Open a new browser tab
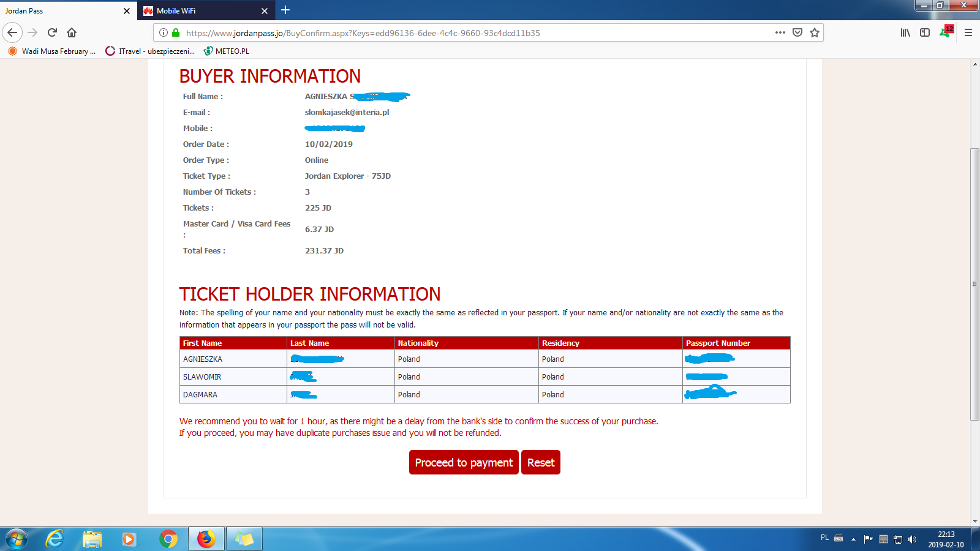Image resolution: width=980 pixels, height=551 pixels. pos(285,10)
